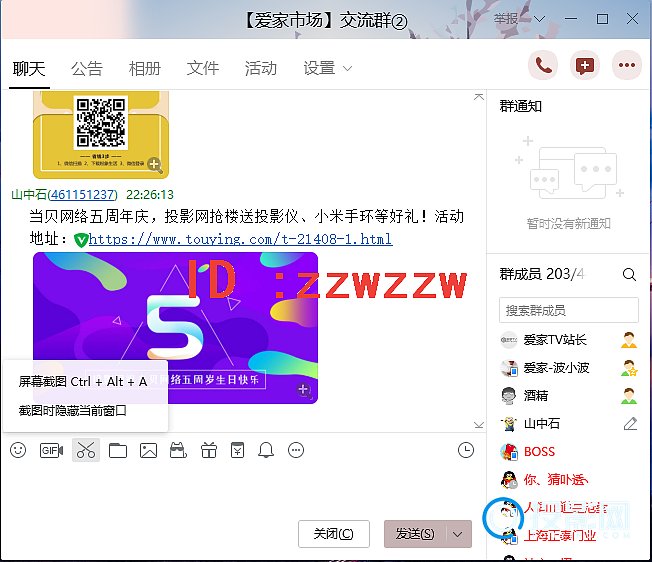Viewport: 652px width, 562px height.
Task: Click the sunglasses face toolbar icon
Action: pyautogui.click(x=178, y=450)
